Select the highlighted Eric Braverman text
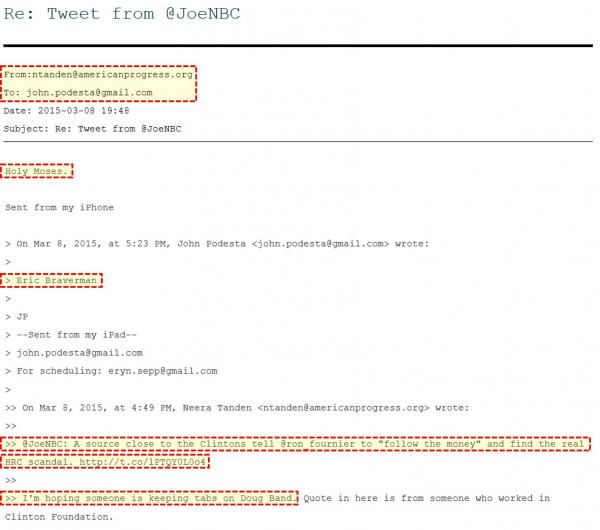The width and height of the screenshot is (600, 530). pyautogui.click(x=56, y=280)
